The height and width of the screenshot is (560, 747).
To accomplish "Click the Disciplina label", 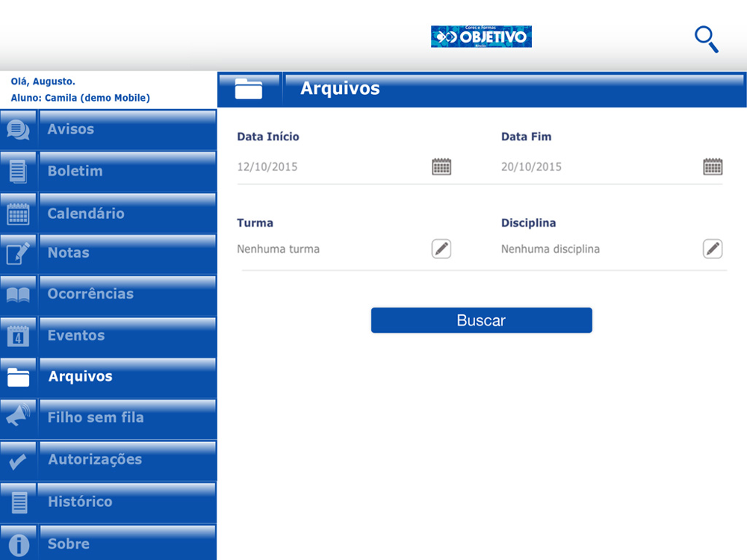I will [528, 223].
